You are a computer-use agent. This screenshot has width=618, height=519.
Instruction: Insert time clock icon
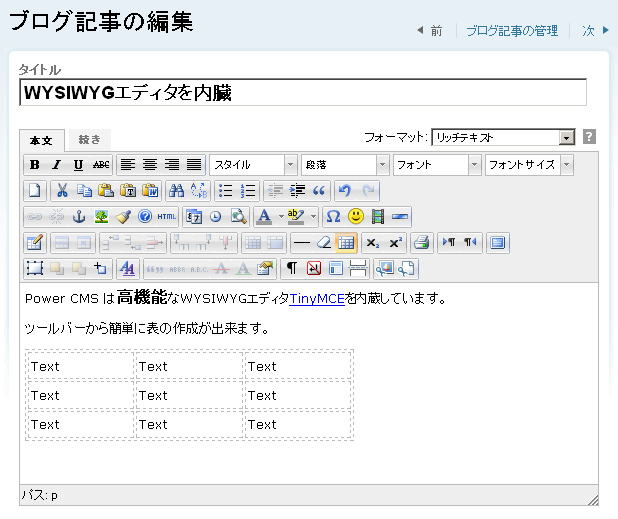click(216, 216)
